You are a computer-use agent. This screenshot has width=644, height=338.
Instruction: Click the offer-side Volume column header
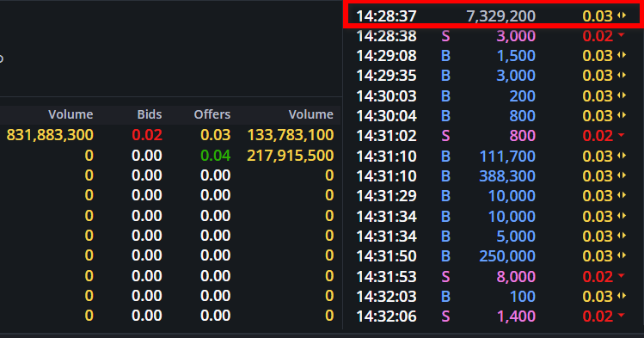311,114
